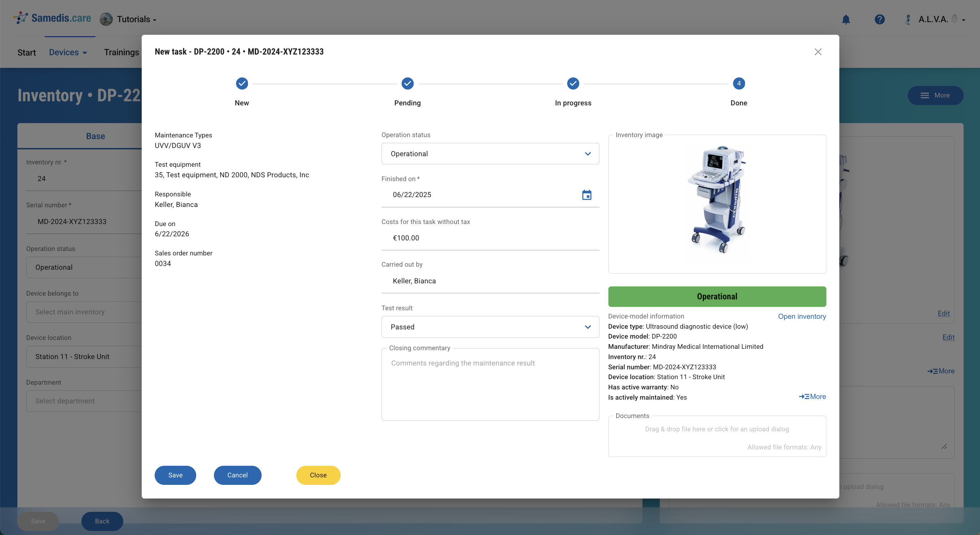Image resolution: width=980 pixels, height=535 pixels.
Task: Click the yellow Close button
Action: pyautogui.click(x=318, y=475)
